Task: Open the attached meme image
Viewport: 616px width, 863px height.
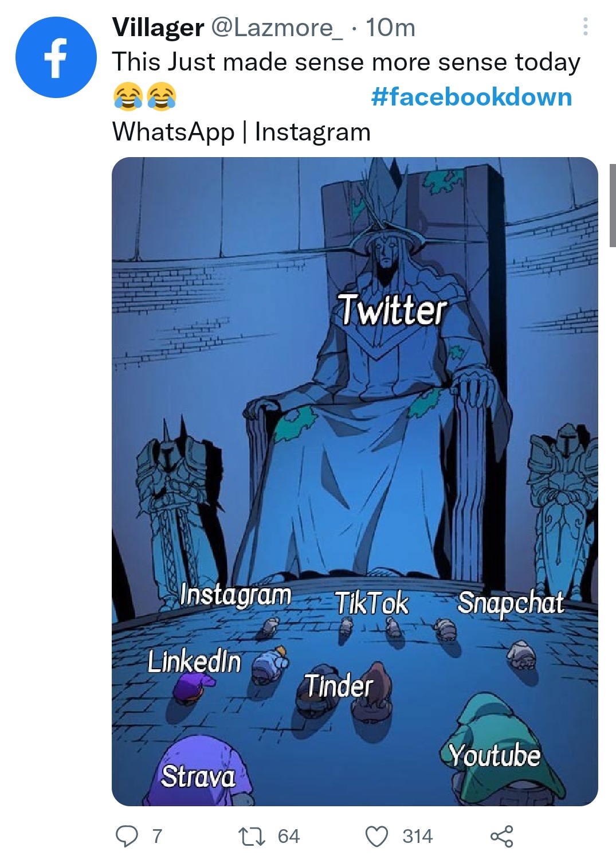Action: [x=355, y=482]
